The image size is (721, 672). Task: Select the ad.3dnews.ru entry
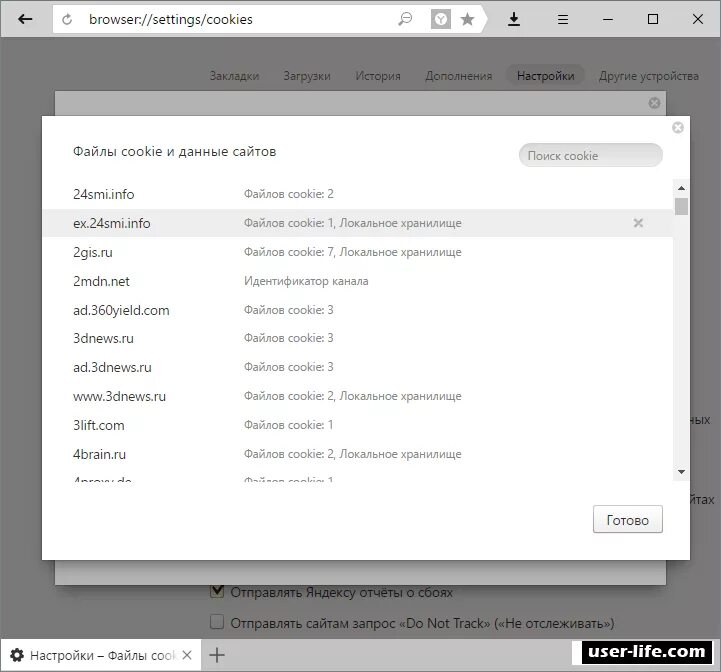pos(358,367)
